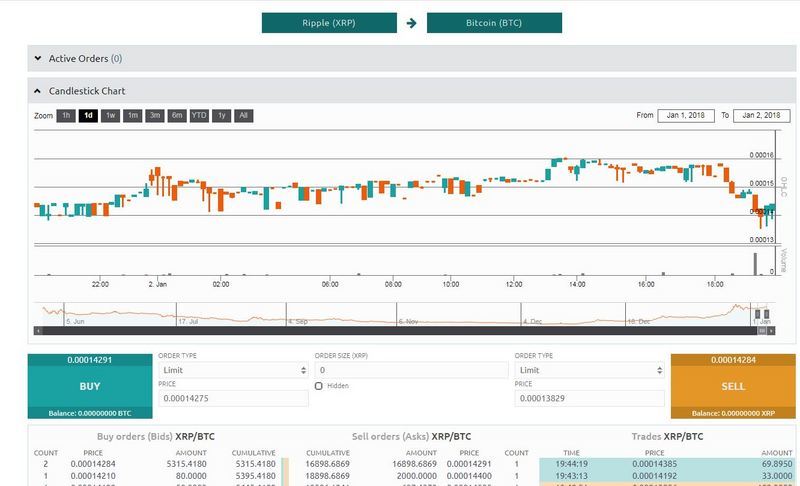The width and height of the screenshot is (800, 486).
Task: Click trade row at time 19:43:13
Action: click(x=667, y=476)
